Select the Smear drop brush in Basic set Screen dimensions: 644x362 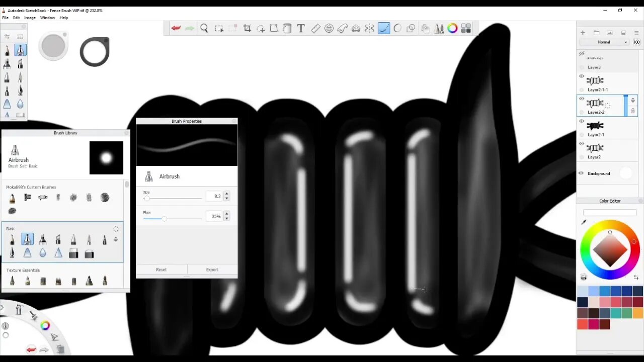(43, 254)
